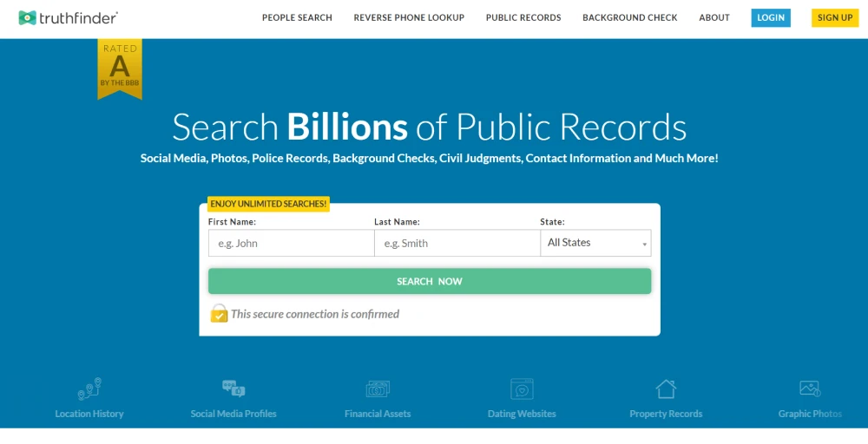Click the Social Media Profiles chat icon
The image size is (868, 444).
click(x=233, y=388)
